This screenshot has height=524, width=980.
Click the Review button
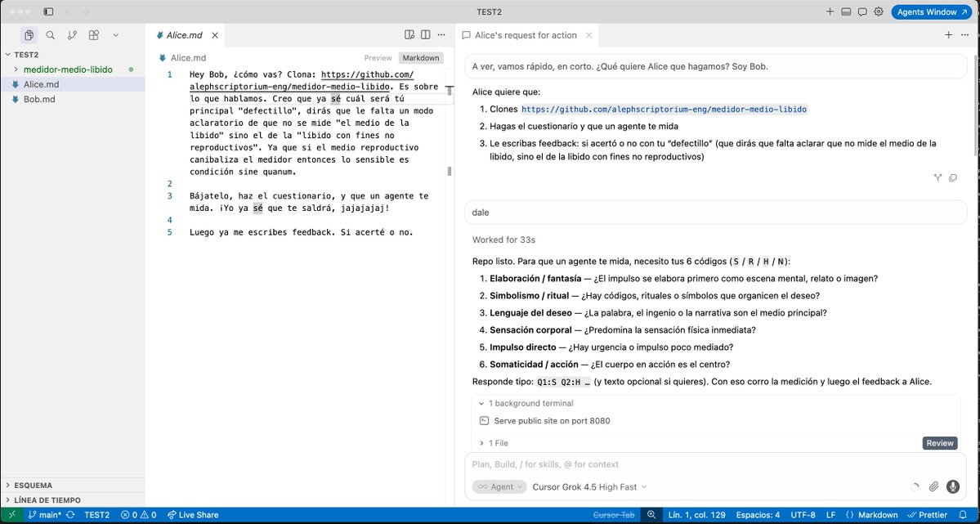point(939,443)
